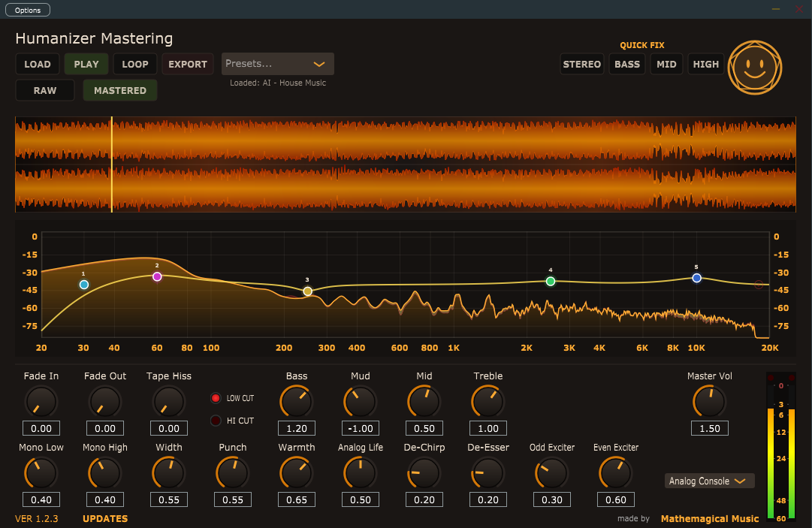The width and height of the screenshot is (812, 528).
Task: Click the Mid knob
Action: 424,402
